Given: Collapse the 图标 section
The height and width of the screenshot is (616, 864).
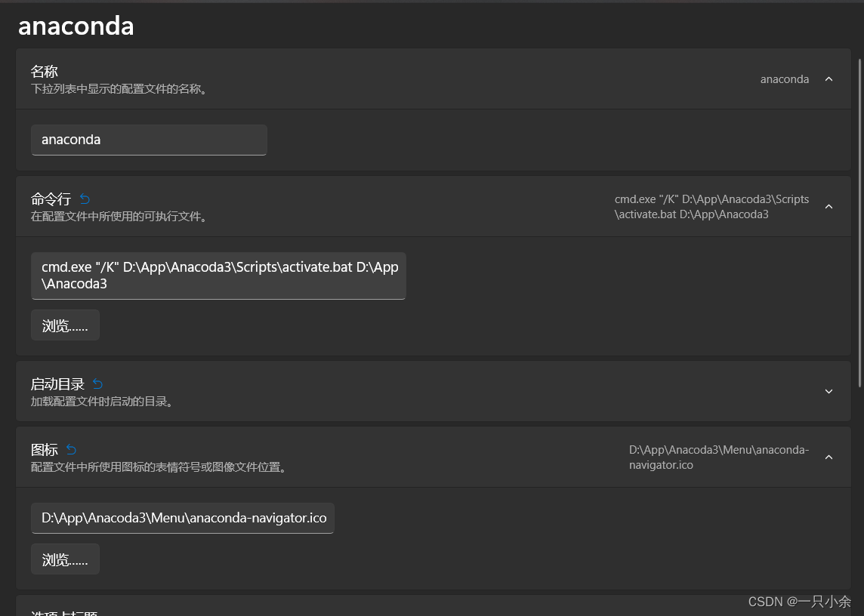Looking at the screenshot, I should 829,457.
